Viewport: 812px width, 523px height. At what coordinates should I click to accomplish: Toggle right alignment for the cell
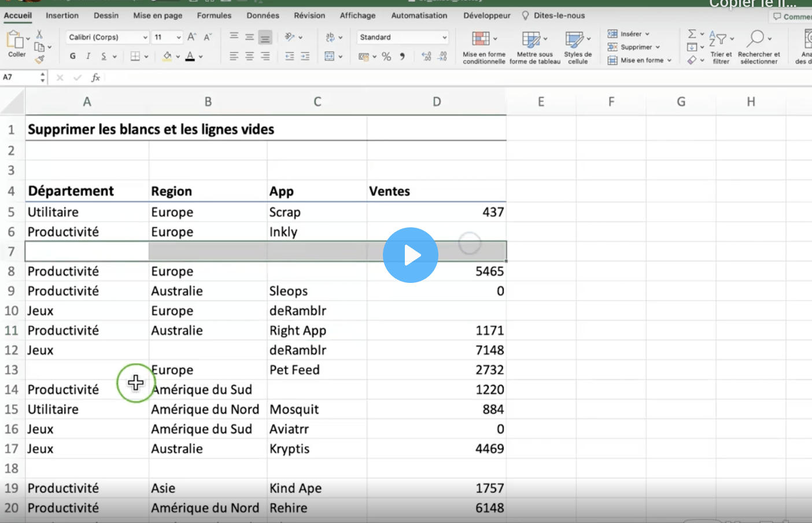click(265, 56)
